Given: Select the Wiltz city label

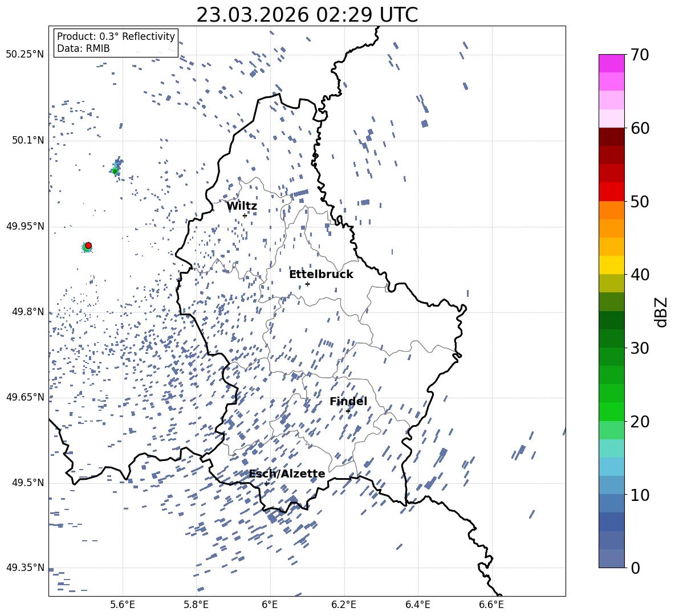Looking at the screenshot, I should [242, 206].
